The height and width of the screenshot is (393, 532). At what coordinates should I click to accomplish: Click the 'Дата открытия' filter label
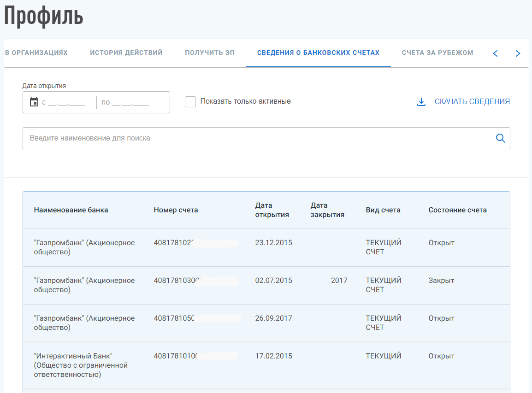(x=44, y=86)
